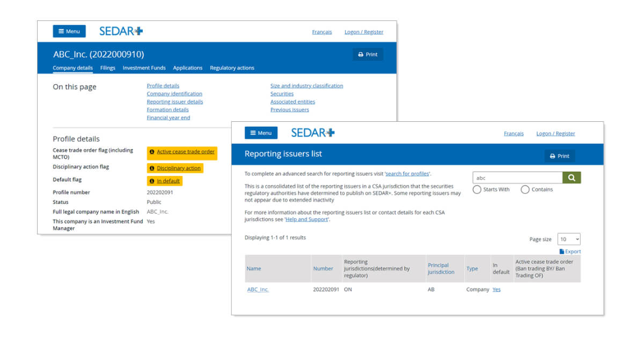This screenshot has height=338, width=644.
Task: Select the Contains radio button
Action: (x=525, y=189)
